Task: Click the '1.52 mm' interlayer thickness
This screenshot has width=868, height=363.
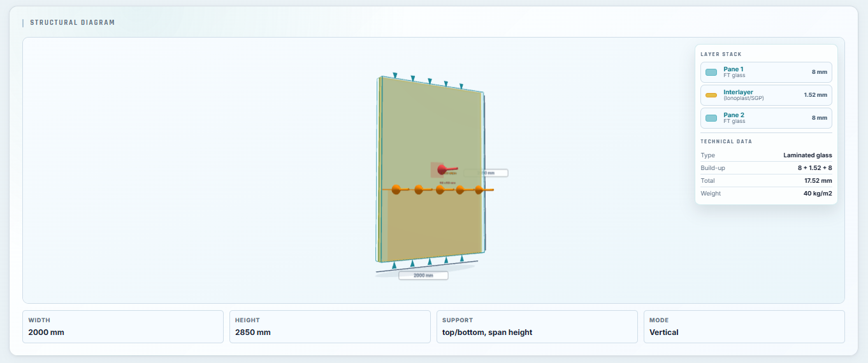Action: 815,95
